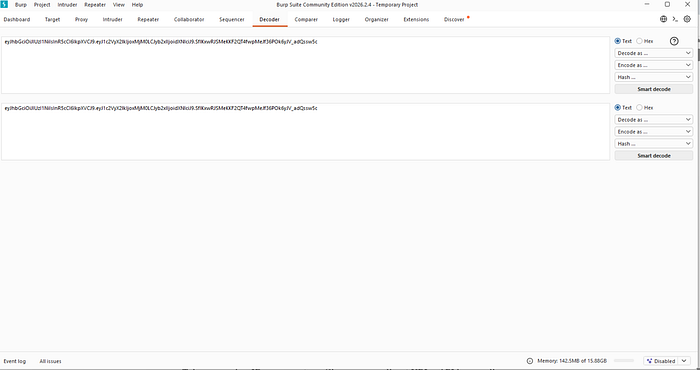The width and height of the screenshot is (700, 370).
Task: Select Hex radio button in second decoder panel
Action: pos(639,108)
